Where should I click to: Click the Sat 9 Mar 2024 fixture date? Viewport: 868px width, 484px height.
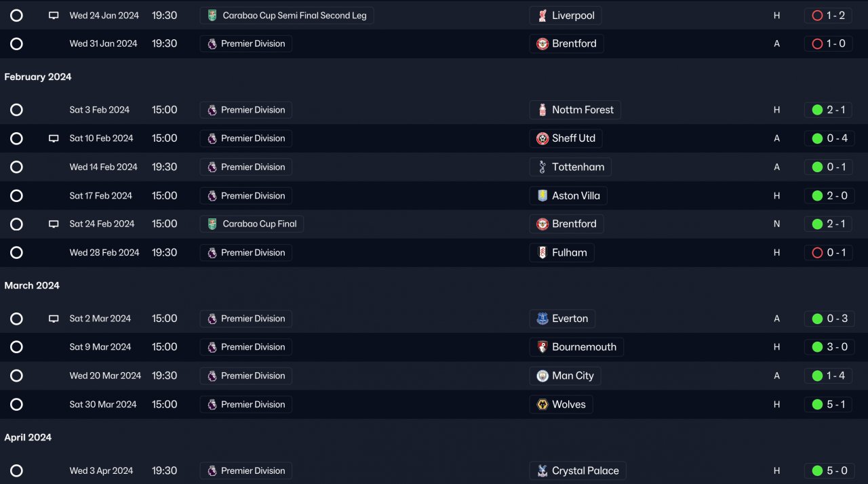(100, 347)
